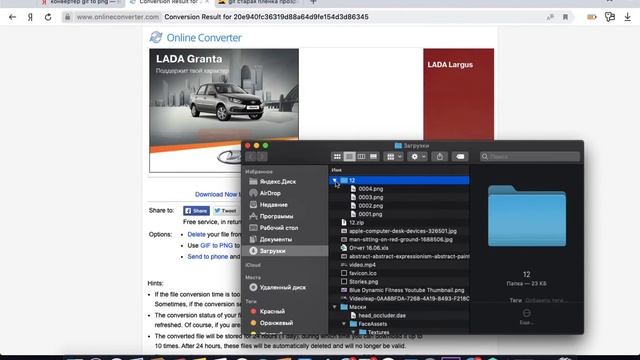Click the browser back arrow

click(x=12, y=17)
